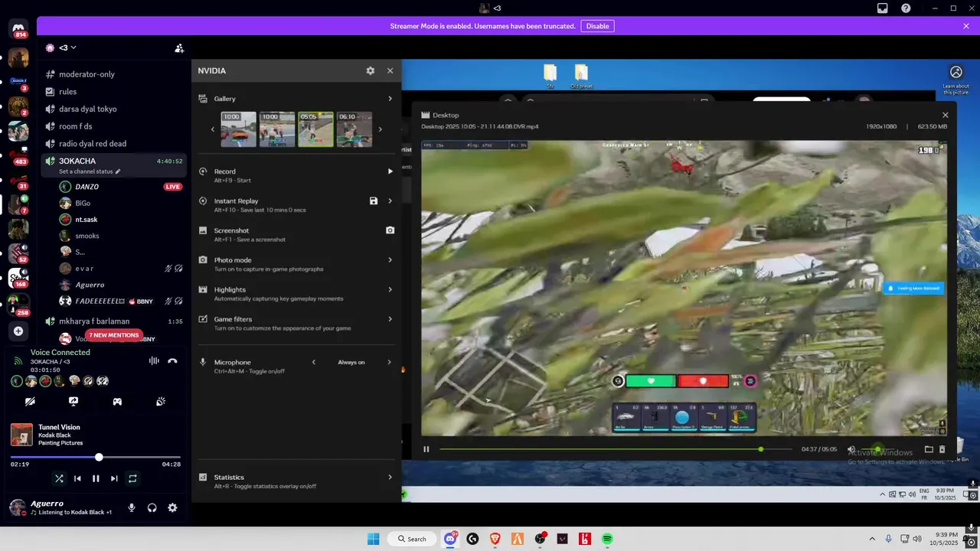Seek on the Tunnel Vision progress slider
This screenshot has width=980, height=551.
click(x=96, y=457)
